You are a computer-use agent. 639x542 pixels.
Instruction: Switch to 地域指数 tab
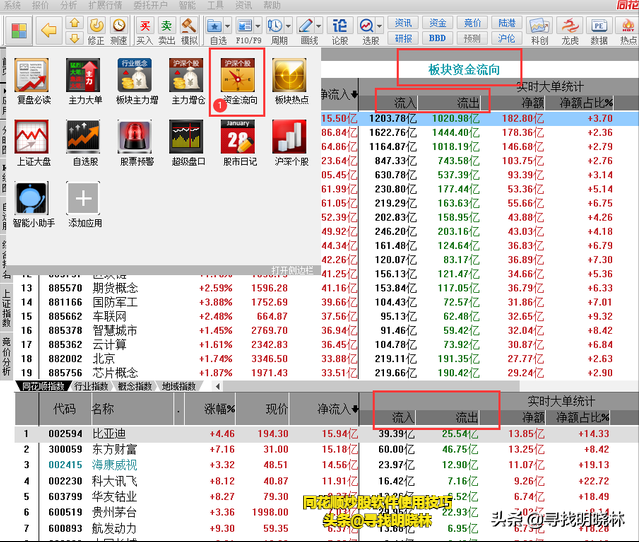coord(179,386)
